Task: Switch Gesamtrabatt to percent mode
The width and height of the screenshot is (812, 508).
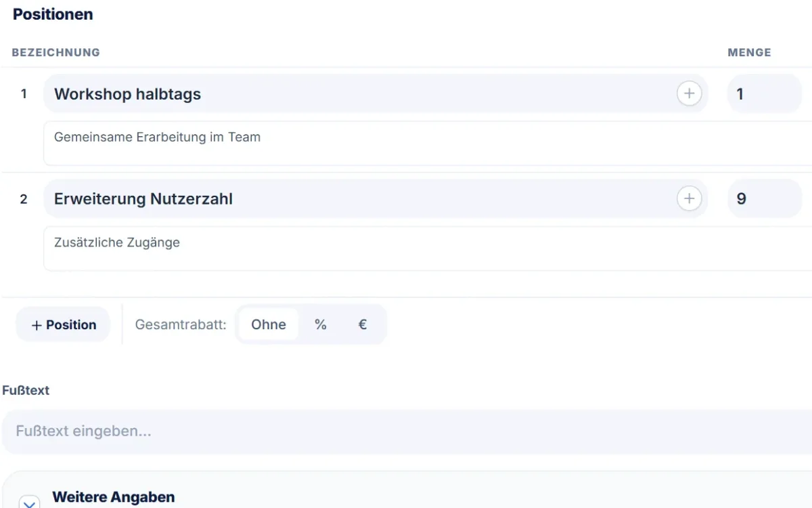Action: point(321,324)
